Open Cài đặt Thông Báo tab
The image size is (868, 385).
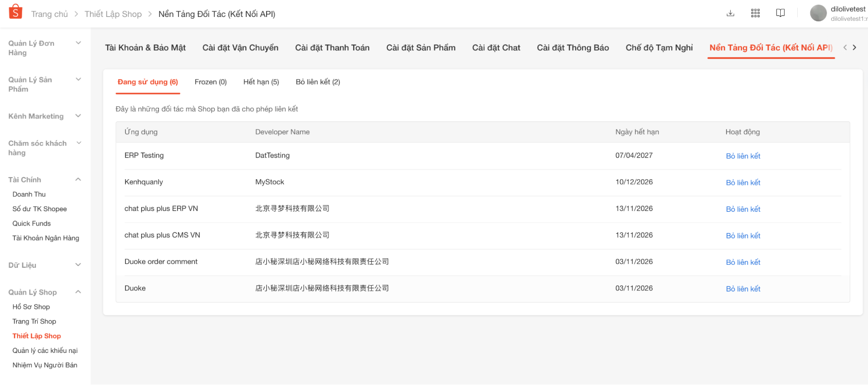pyautogui.click(x=573, y=48)
